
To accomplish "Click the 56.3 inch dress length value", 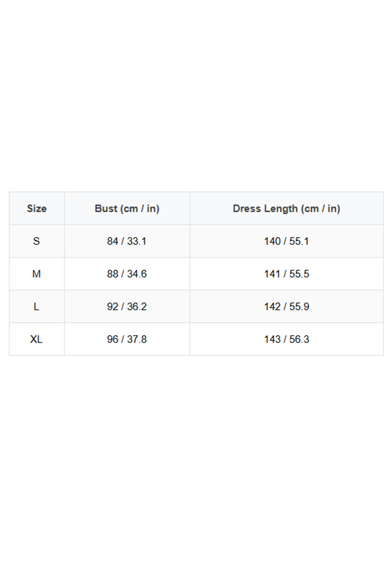I will [299, 339].
